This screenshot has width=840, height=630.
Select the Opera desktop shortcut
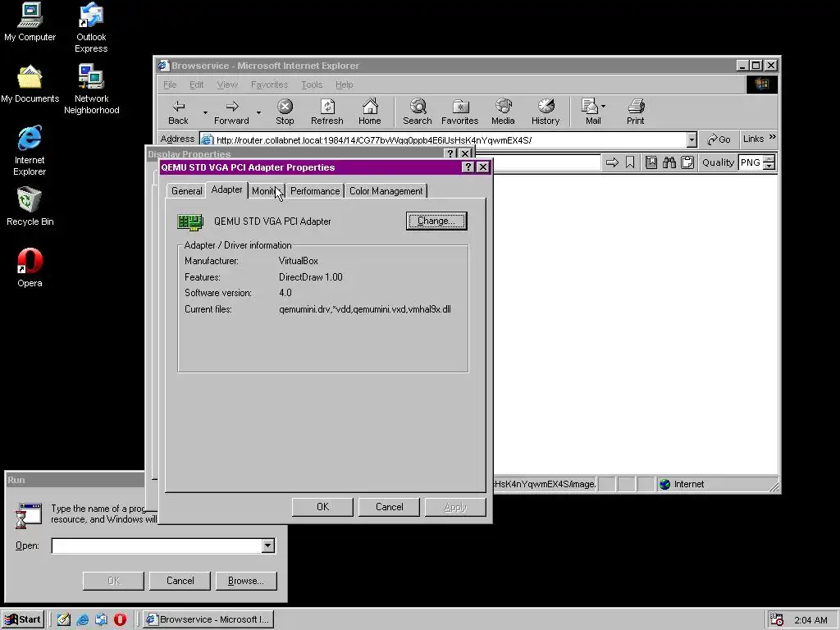point(30,268)
